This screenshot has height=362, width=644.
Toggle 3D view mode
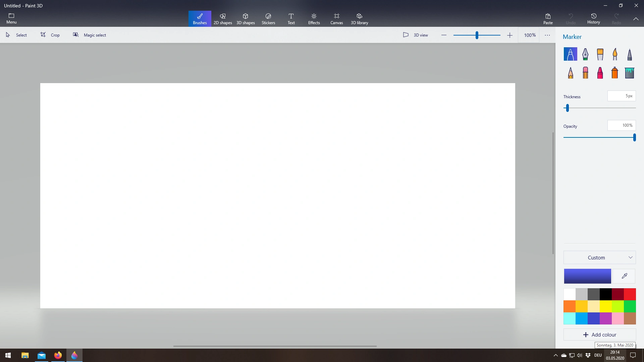pyautogui.click(x=415, y=35)
